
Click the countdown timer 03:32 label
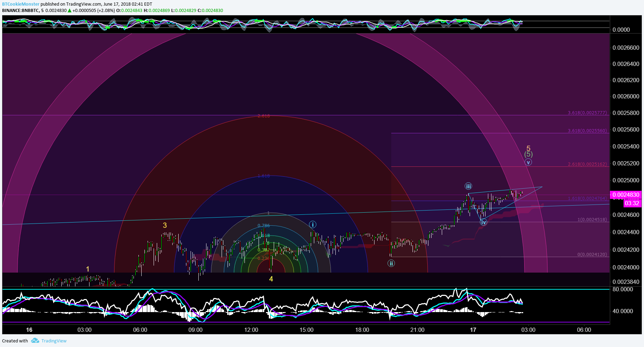[x=632, y=203]
